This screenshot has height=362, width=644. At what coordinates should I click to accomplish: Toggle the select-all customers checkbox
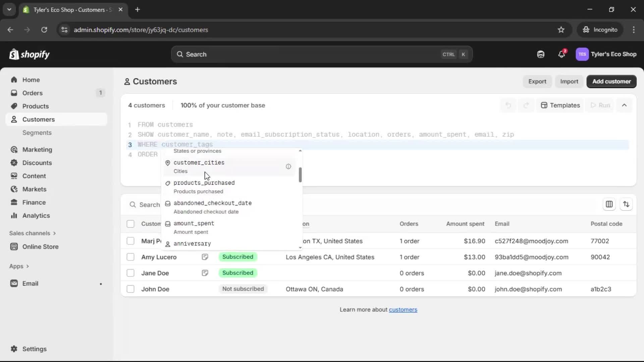click(x=130, y=224)
